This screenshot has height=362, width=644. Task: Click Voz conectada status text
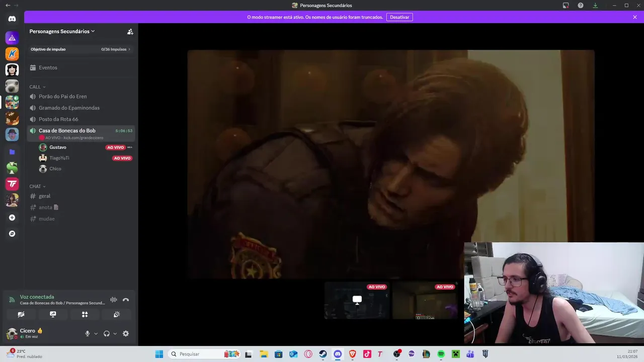(x=37, y=297)
